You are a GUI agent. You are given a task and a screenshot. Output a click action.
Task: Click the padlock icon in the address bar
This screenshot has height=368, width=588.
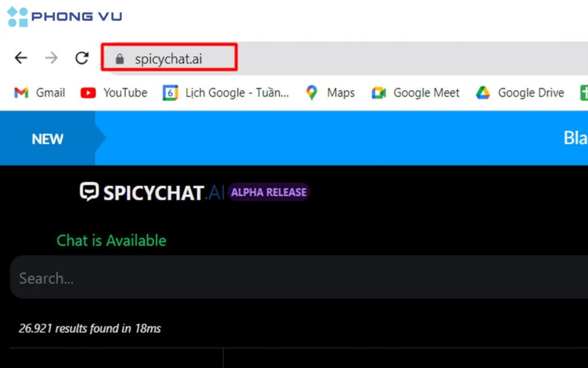[x=119, y=57]
